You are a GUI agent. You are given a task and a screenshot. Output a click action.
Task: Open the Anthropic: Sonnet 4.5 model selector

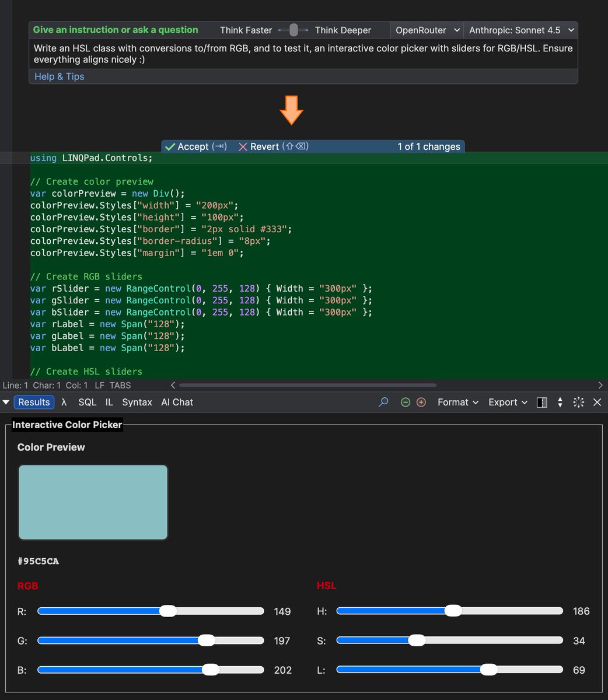(x=520, y=30)
